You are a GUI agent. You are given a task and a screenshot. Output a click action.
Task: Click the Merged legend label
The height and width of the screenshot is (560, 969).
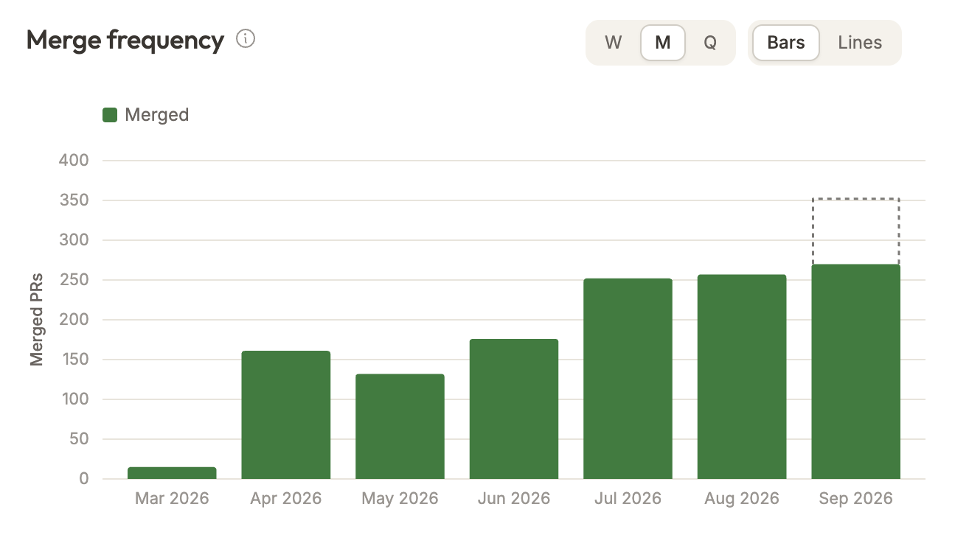click(x=157, y=115)
